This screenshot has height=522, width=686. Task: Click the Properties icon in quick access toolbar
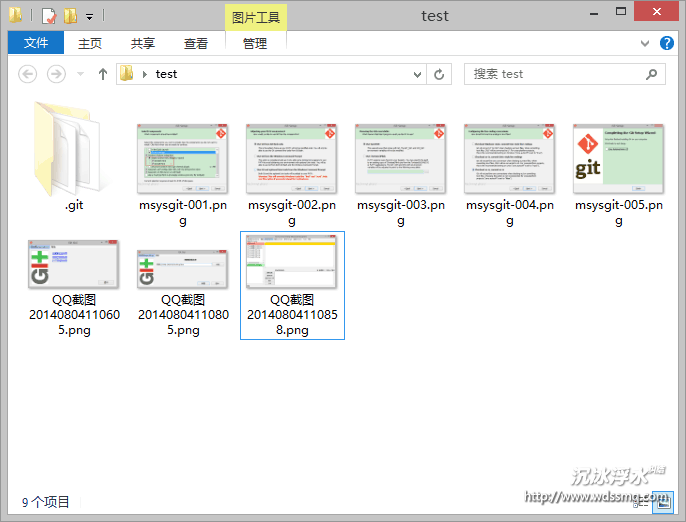point(46,16)
